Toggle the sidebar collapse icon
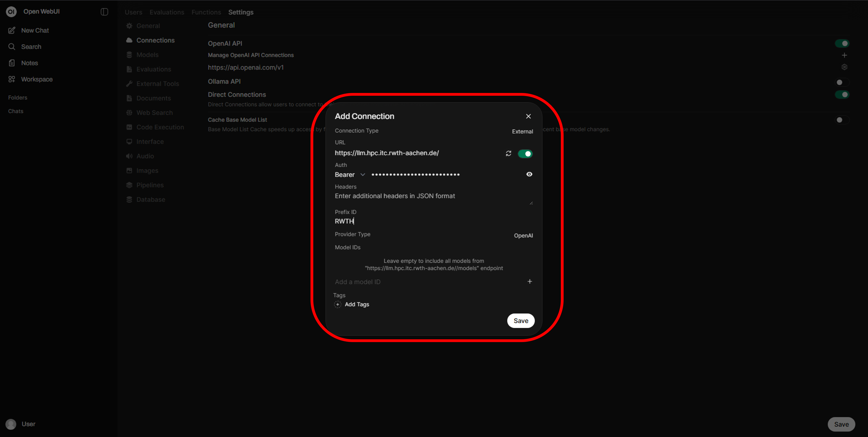This screenshot has height=437, width=868. (104, 12)
